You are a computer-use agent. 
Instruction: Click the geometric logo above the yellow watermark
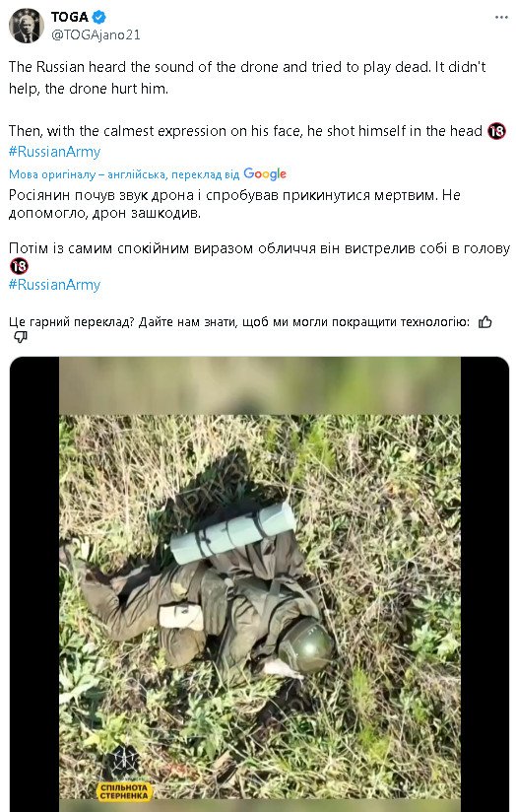point(124,763)
